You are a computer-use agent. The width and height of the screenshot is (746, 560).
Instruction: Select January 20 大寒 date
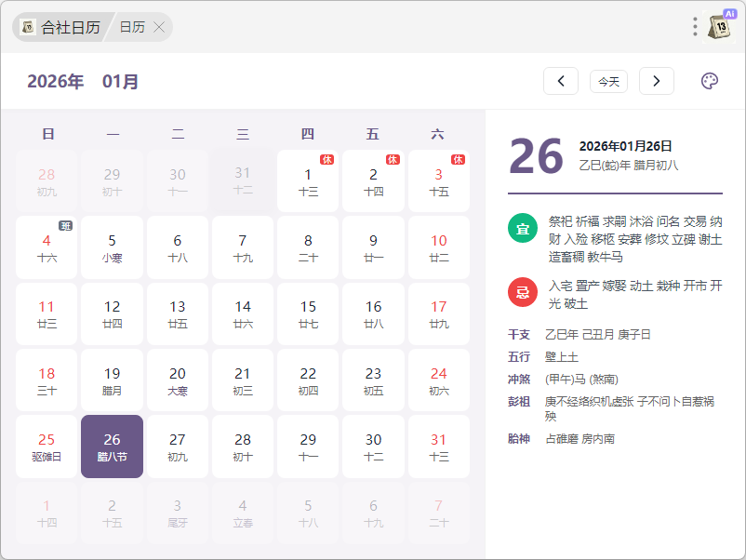coord(178,380)
